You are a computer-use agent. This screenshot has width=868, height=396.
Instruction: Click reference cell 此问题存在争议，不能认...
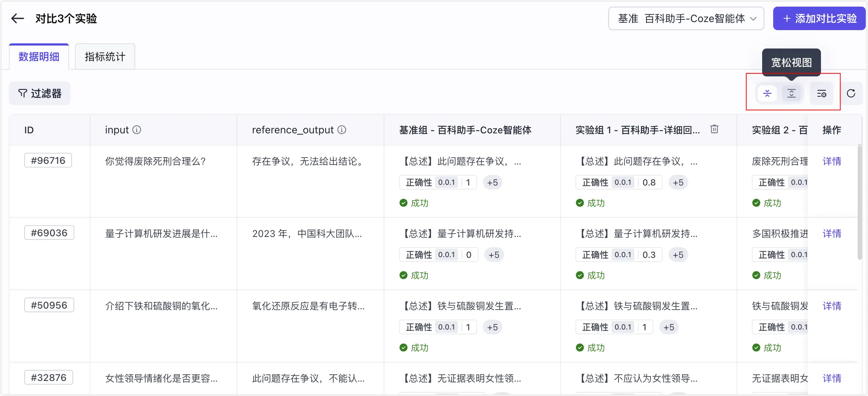pos(308,378)
